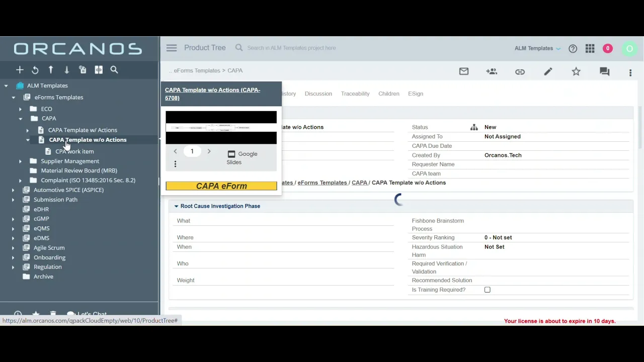Click the Not Assigned value for Assigned To
Screen dimensions: 644x362
pos(502,136)
